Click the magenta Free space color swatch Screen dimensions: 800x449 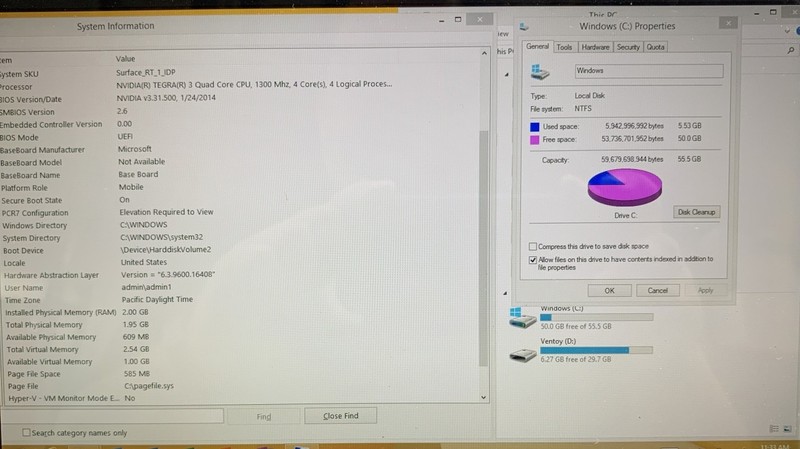click(x=535, y=140)
